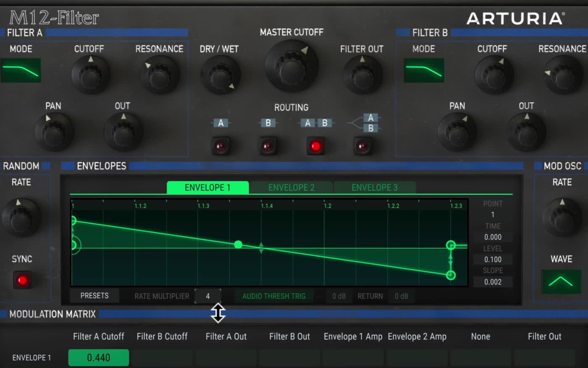Open Filter B Out destination column
The width and height of the screenshot is (588, 368).
(x=289, y=336)
